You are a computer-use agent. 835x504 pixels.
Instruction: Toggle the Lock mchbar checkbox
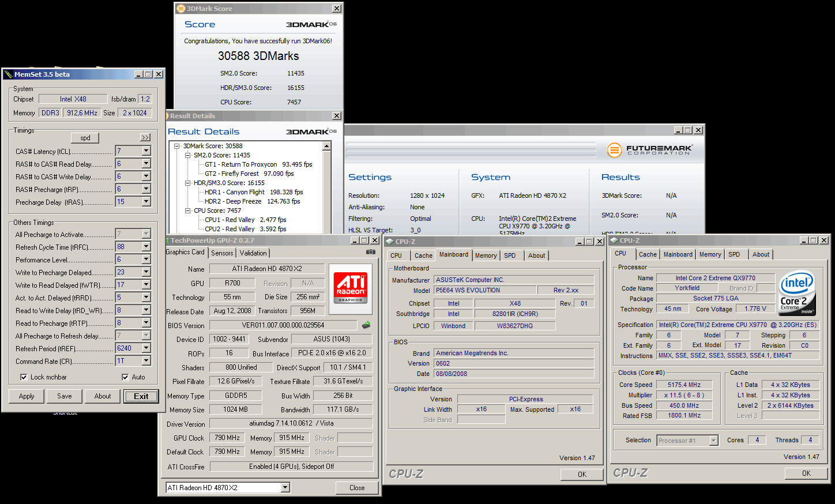point(24,377)
